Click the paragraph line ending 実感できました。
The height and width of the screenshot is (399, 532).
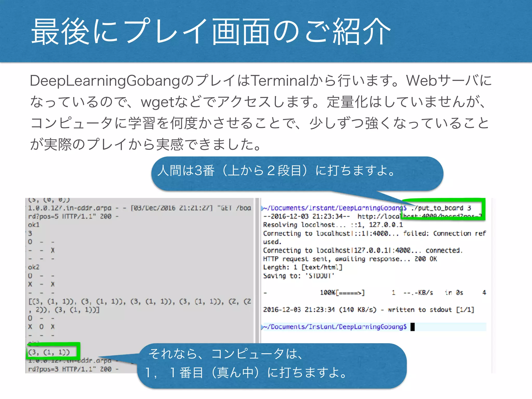click(x=146, y=144)
